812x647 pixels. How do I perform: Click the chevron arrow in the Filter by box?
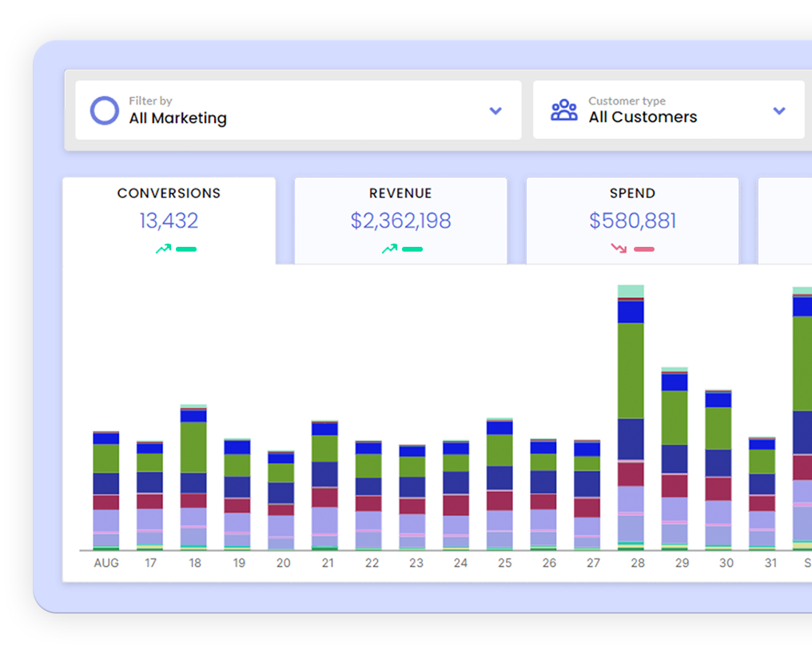pos(496,111)
